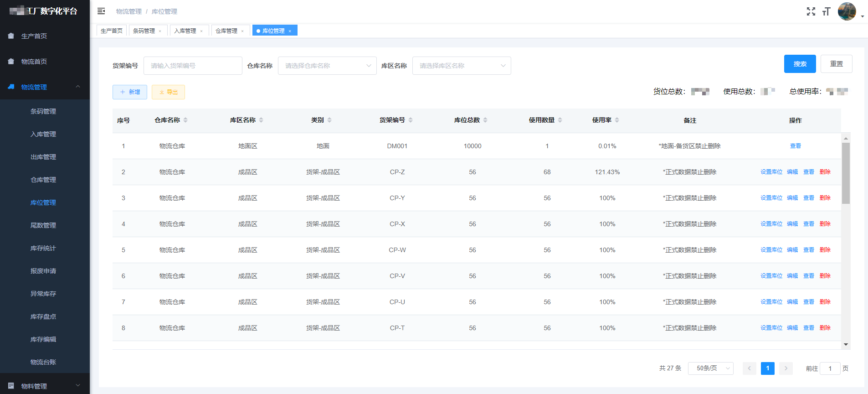
Task: Click the 121.43% usage rate cell
Action: 607,172
